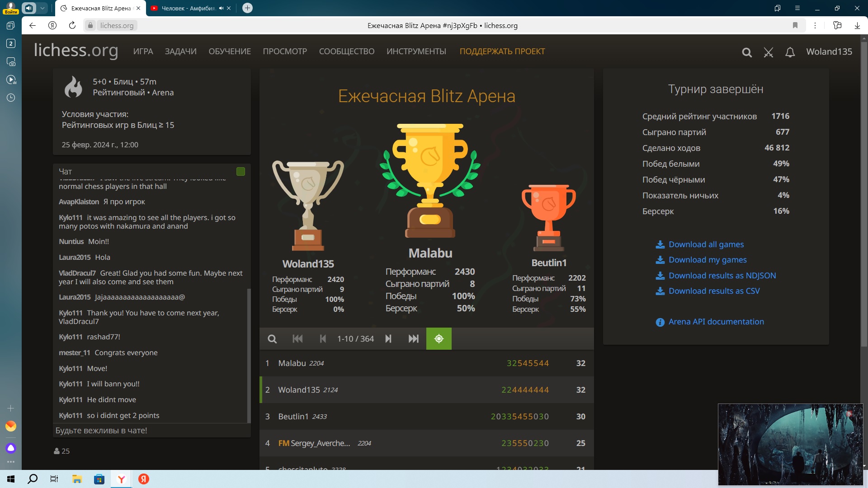This screenshot has height=488, width=868.
Task: Click picture-in-picture video thumbnail
Action: tap(790, 444)
